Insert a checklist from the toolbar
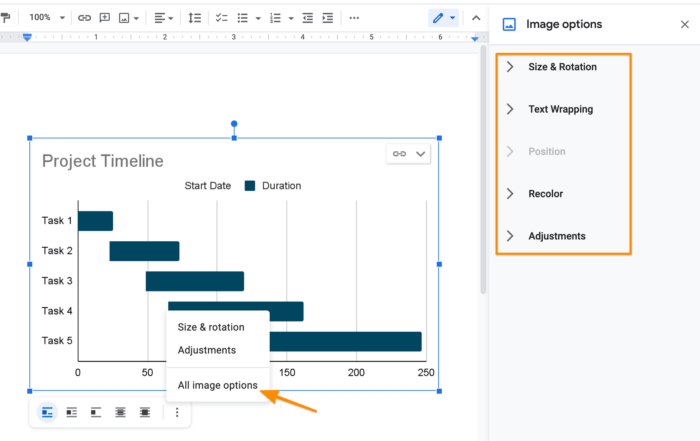Viewport: 700px width, 441px height. (221, 18)
